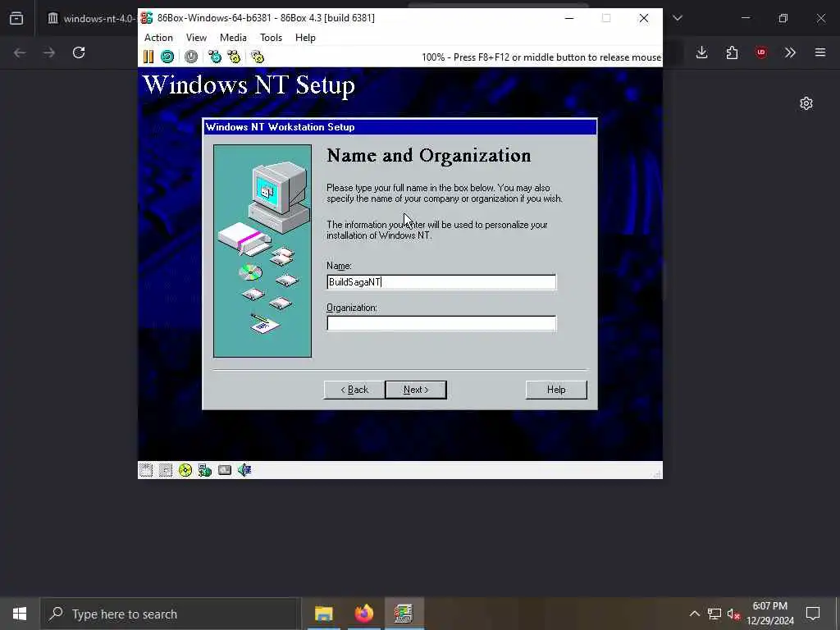Image resolution: width=840 pixels, height=630 pixels.
Task: Open Firefox downloads panel
Action: [702, 52]
